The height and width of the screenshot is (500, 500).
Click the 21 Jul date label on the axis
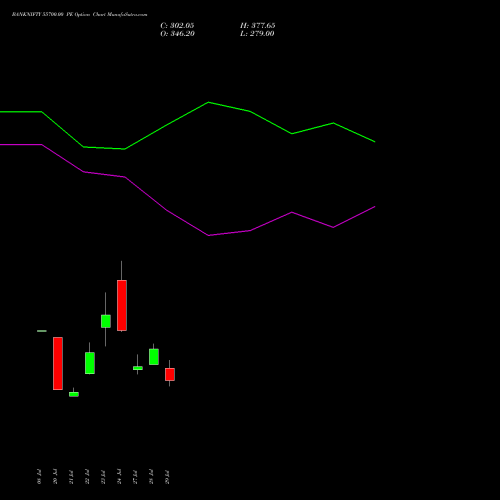pos(71,477)
